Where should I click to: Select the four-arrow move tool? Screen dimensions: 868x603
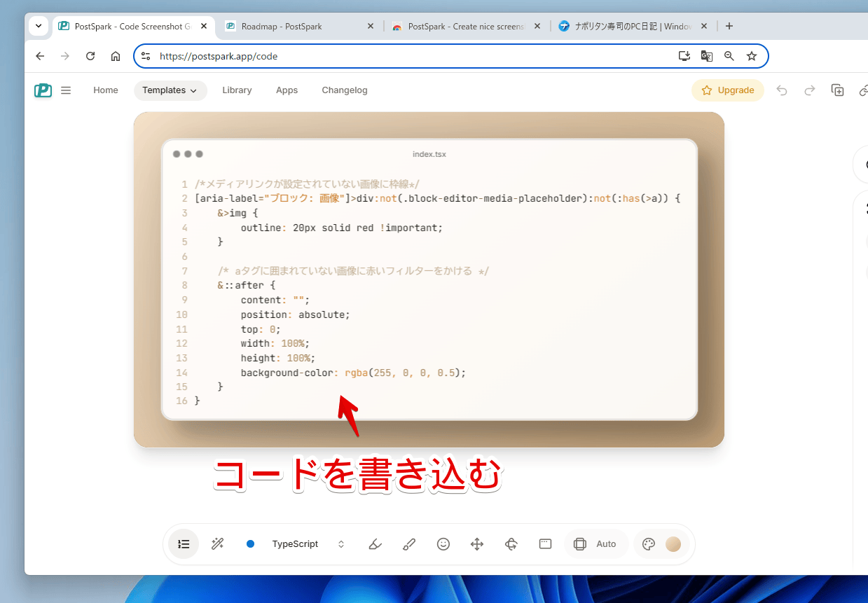[477, 544]
